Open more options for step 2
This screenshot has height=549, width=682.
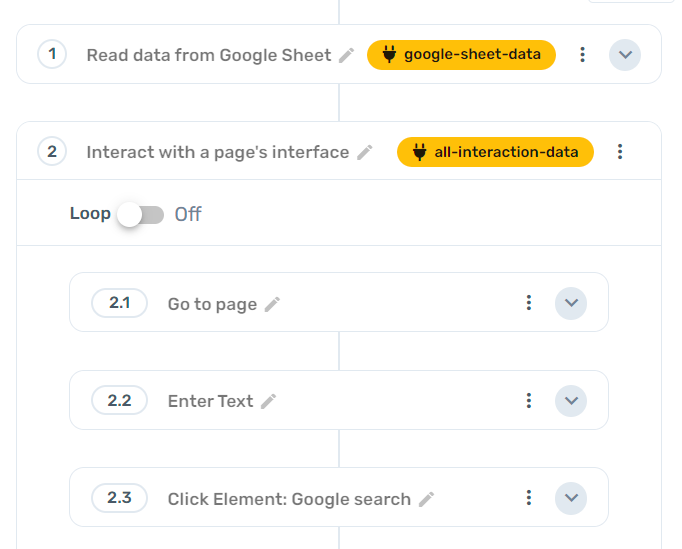pos(620,152)
